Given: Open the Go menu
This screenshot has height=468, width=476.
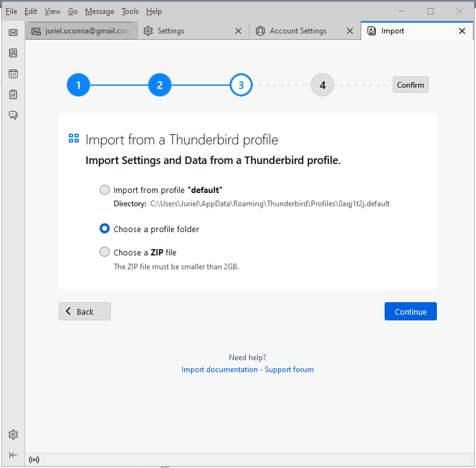Looking at the screenshot, I should point(73,11).
